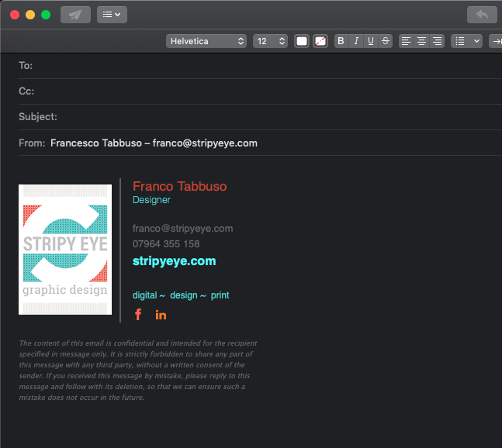The image size is (502, 448).
Task: Open the LinkedIn icon link
Action: click(x=161, y=315)
